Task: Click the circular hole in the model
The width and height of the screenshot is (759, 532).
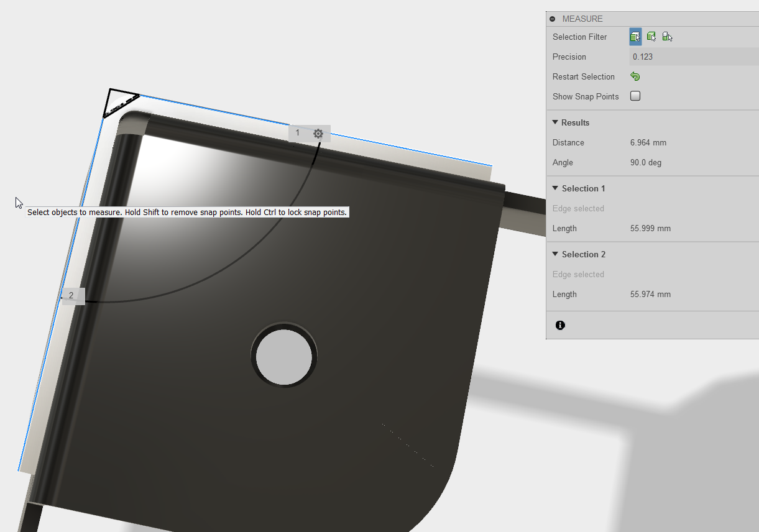Action: click(284, 357)
